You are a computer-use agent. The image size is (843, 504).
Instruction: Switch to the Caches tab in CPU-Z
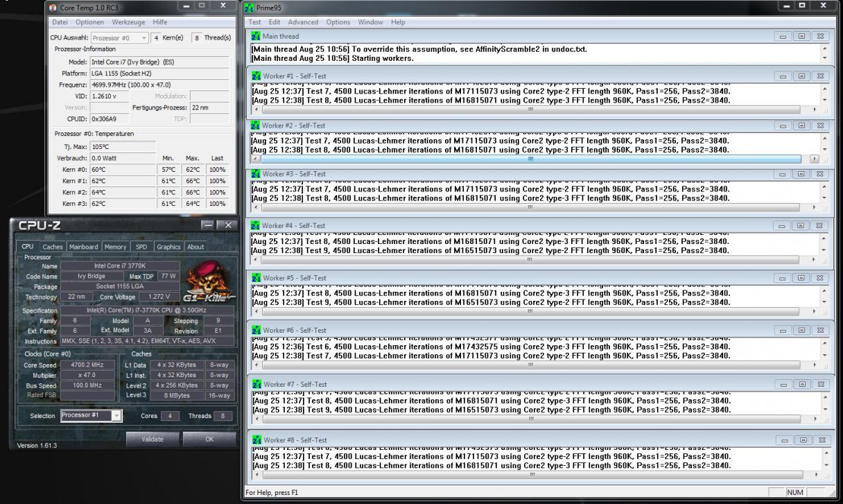tap(52, 247)
